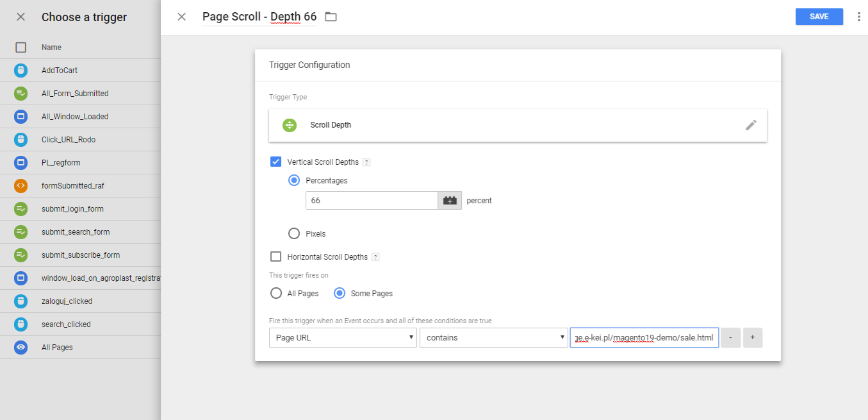Close the trigger editor panel

(182, 17)
